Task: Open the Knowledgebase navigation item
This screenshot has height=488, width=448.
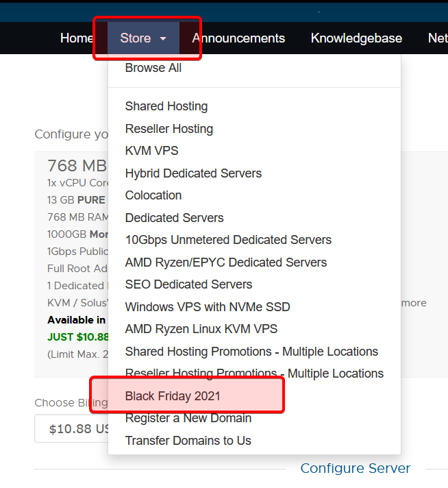Action: pos(356,38)
